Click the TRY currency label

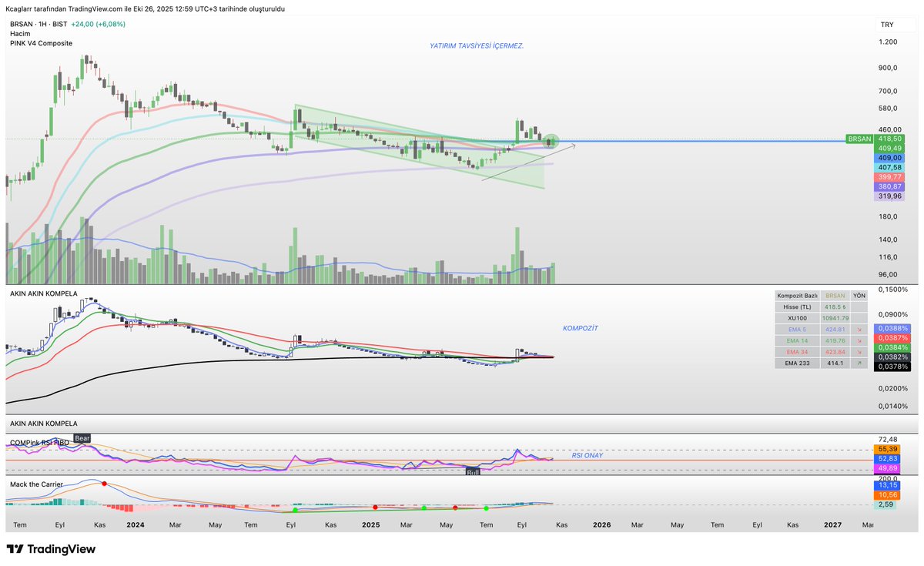pos(887,25)
